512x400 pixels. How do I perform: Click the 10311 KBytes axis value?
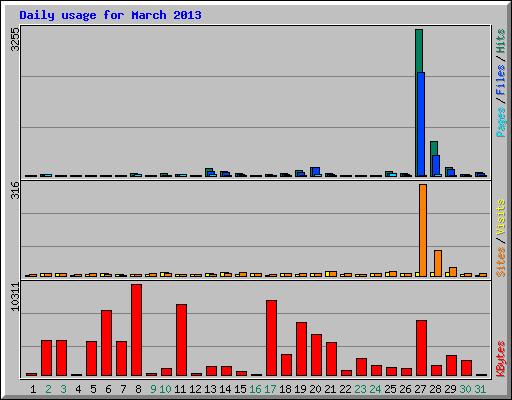click(15, 297)
